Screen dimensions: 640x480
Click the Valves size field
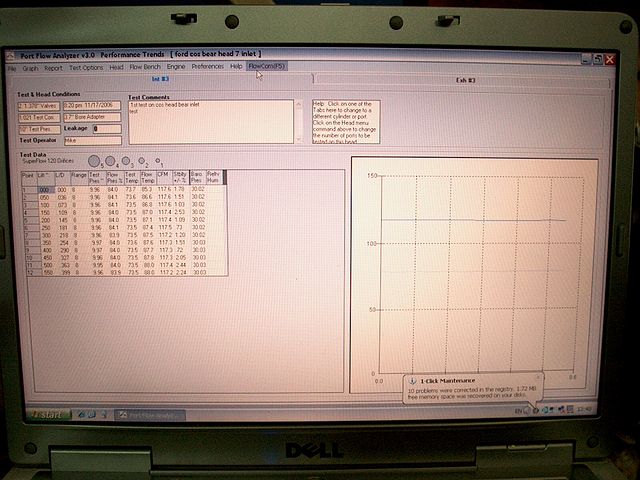tap(39, 106)
